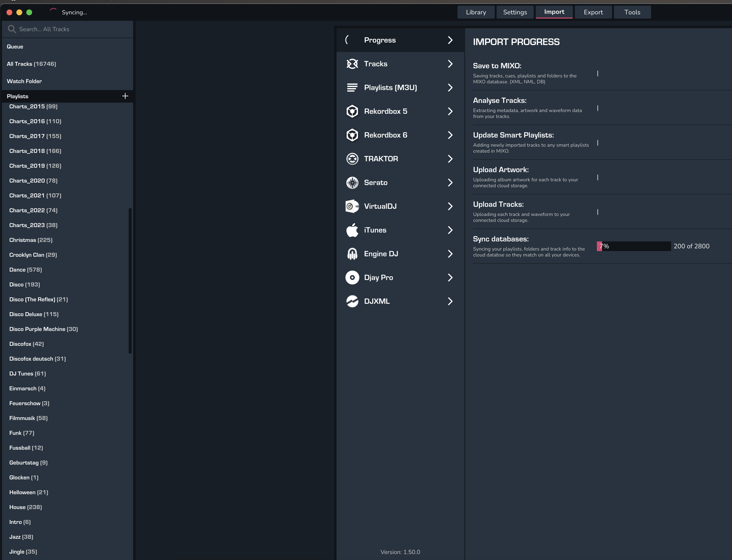Expand the Tracks import chevron
The width and height of the screenshot is (732, 560).
(450, 64)
